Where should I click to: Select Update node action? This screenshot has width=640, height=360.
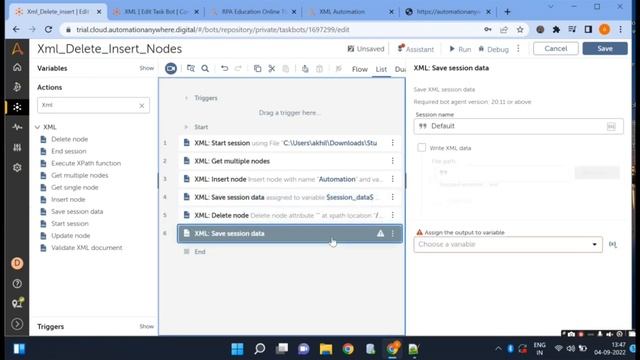coord(71,236)
